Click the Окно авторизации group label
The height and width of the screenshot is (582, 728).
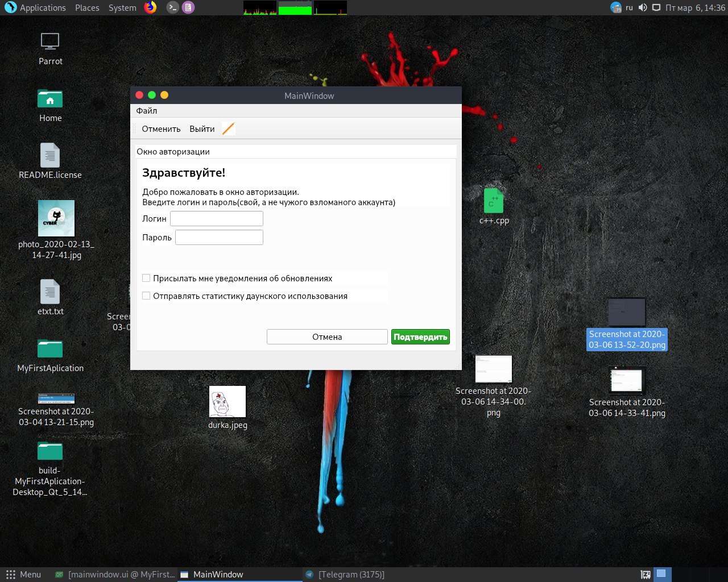tap(173, 152)
